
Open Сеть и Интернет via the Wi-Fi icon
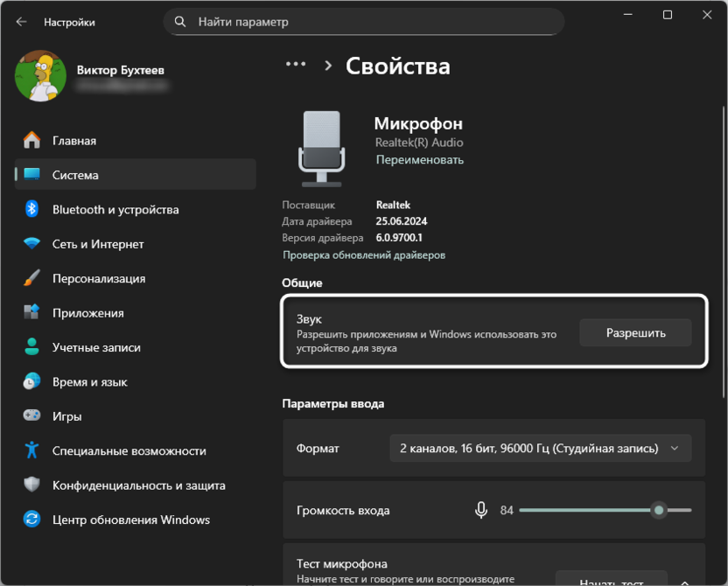32,243
